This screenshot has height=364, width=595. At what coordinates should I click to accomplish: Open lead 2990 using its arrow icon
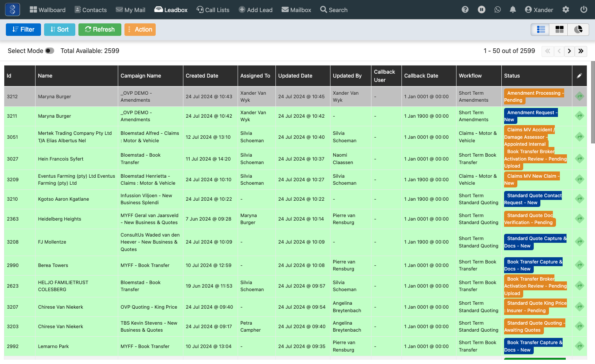[580, 265]
